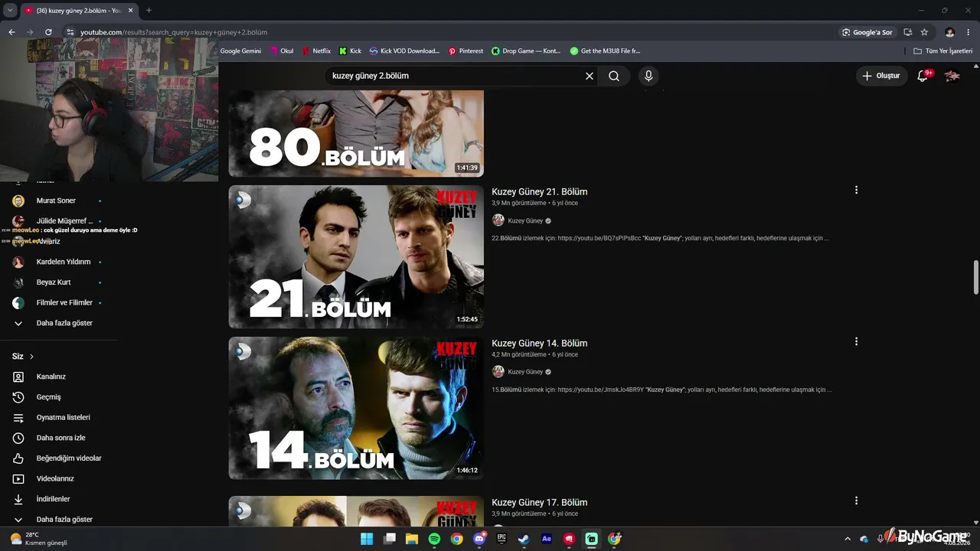The height and width of the screenshot is (551, 980).
Task: Open File Explorer from the taskbar
Action: pyautogui.click(x=412, y=539)
